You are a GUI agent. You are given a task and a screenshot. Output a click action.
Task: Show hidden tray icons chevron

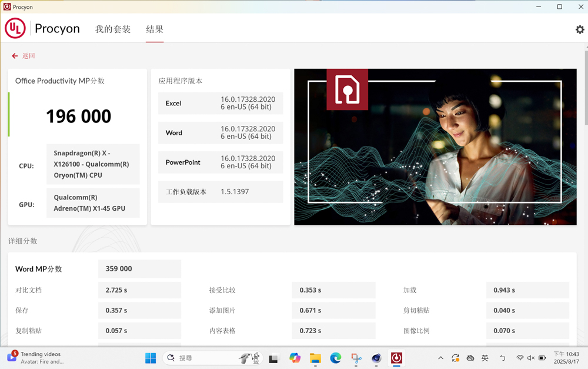tap(440, 358)
